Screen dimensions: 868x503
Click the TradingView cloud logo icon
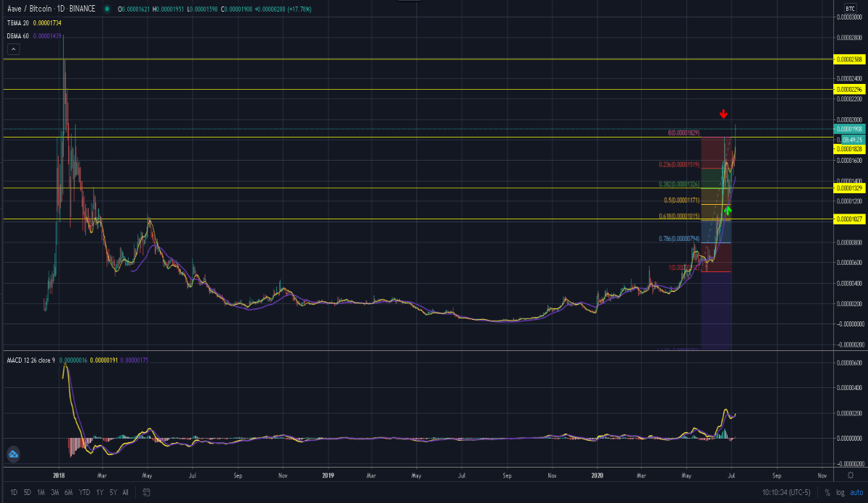click(x=12, y=455)
